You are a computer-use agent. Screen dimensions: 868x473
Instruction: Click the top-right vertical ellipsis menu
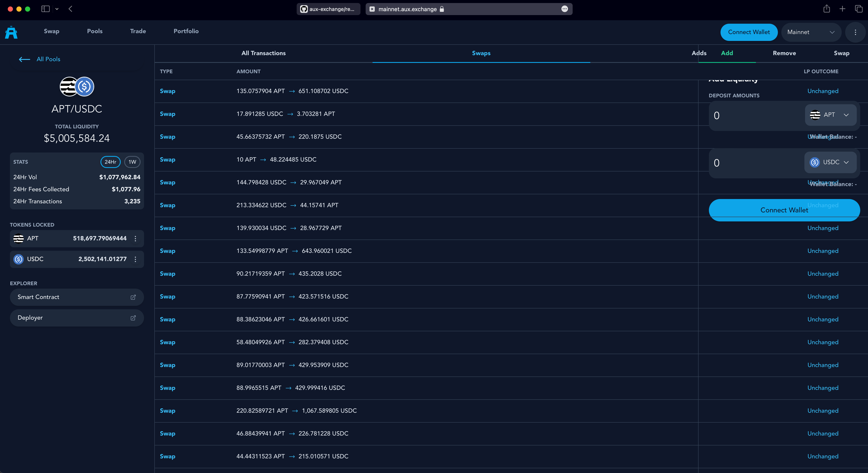point(855,32)
